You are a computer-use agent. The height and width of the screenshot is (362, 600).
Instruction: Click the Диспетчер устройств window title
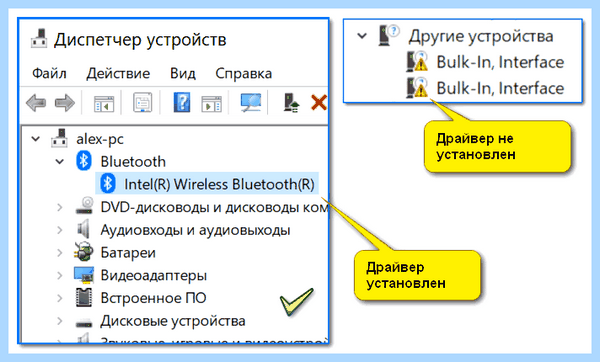(140, 39)
